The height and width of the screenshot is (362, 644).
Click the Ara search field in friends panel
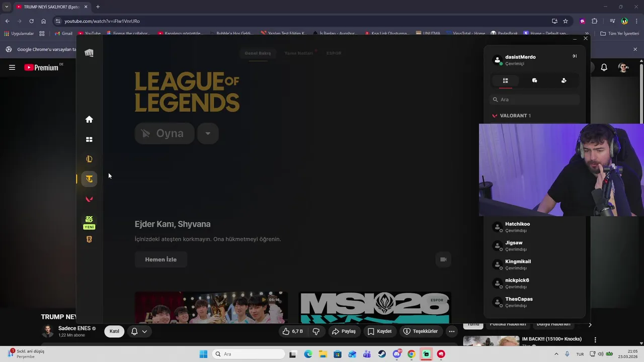click(x=534, y=100)
